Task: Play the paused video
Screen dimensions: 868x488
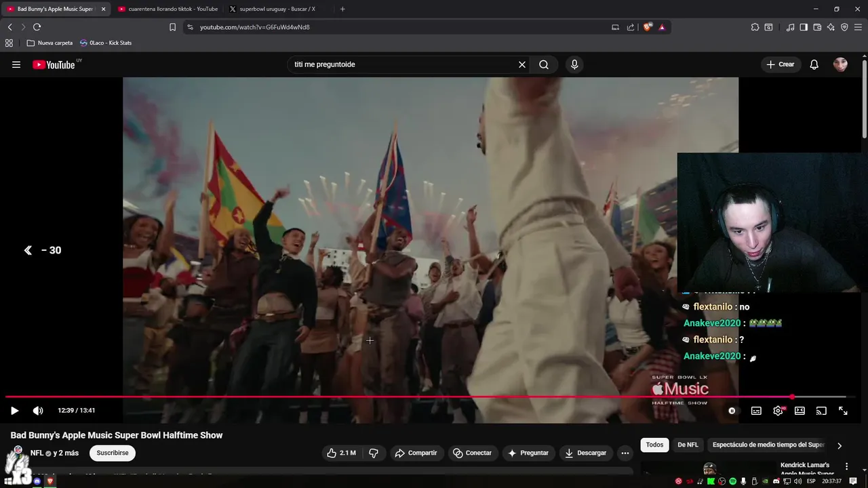Action: [14, 411]
